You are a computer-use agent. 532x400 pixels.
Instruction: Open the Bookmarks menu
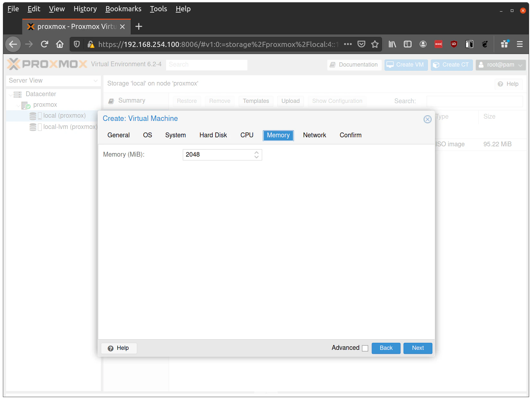[x=123, y=9]
